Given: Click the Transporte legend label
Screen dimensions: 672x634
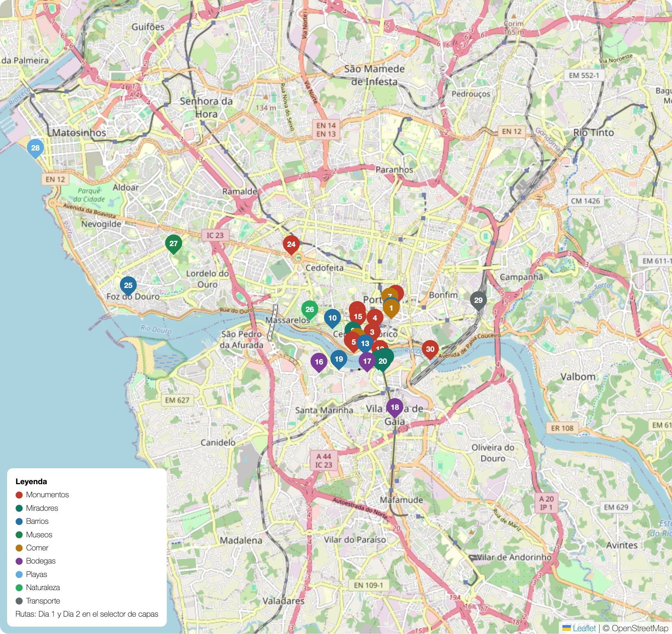Looking at the screenshot, I should tap(43, 601).
